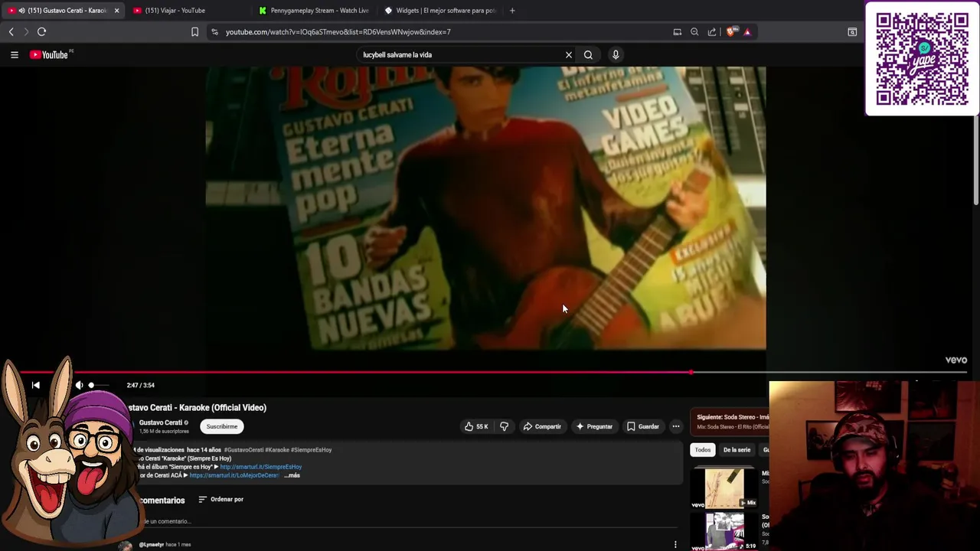The width and height of the screenshot is (980, 551).
Task: Expand description with ...más
Action: 292,475
